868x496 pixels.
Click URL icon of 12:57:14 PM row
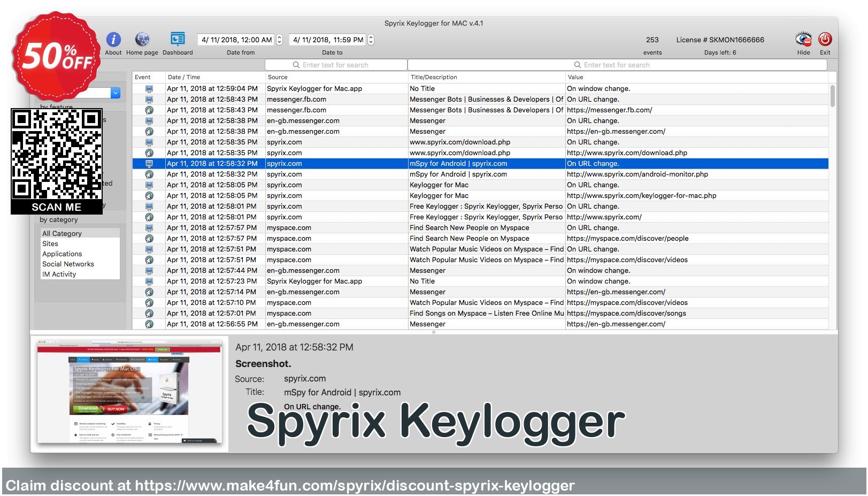149,292
